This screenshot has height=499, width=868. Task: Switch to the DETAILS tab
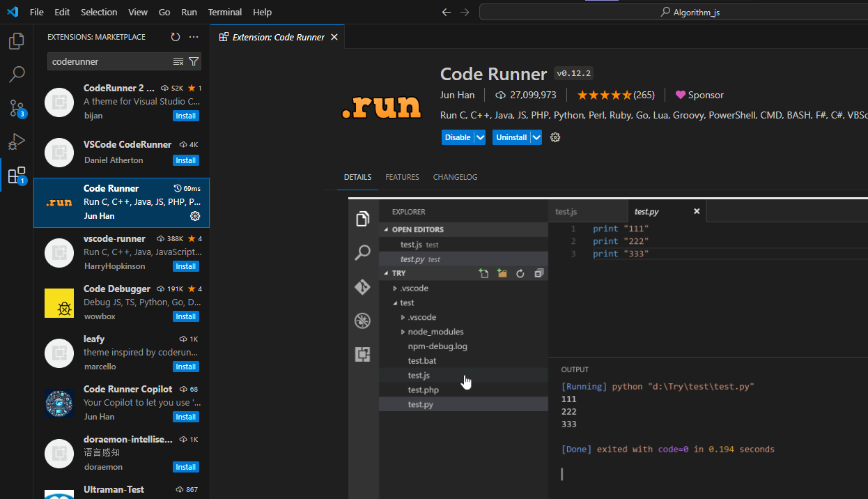(x=357, y=177)
